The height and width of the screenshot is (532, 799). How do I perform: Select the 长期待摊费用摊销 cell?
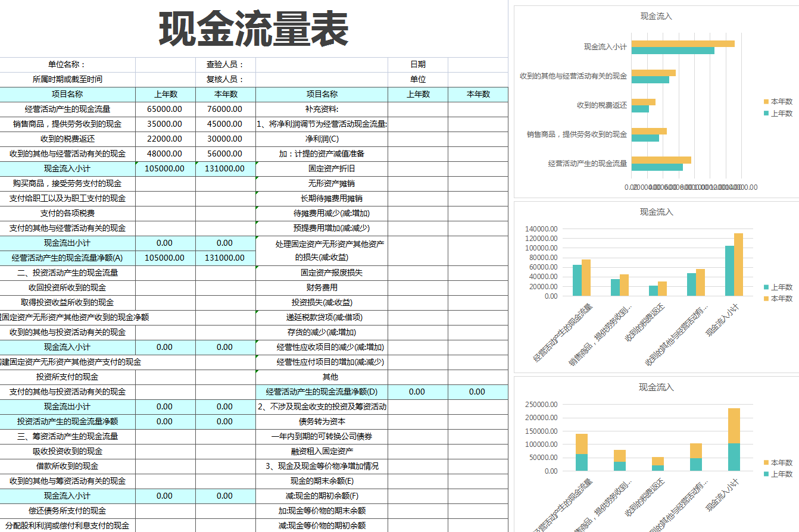coord(322,198)
